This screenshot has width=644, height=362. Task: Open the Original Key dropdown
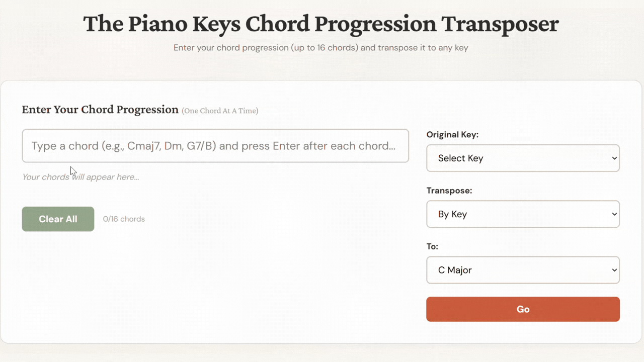point(522,158)
